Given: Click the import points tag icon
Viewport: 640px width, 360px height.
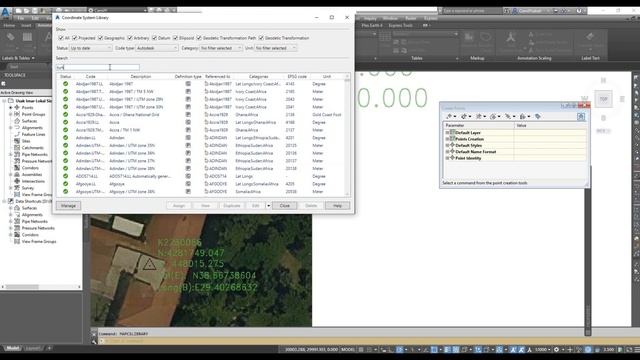Looking at the screenshot, I should point(538,116).
